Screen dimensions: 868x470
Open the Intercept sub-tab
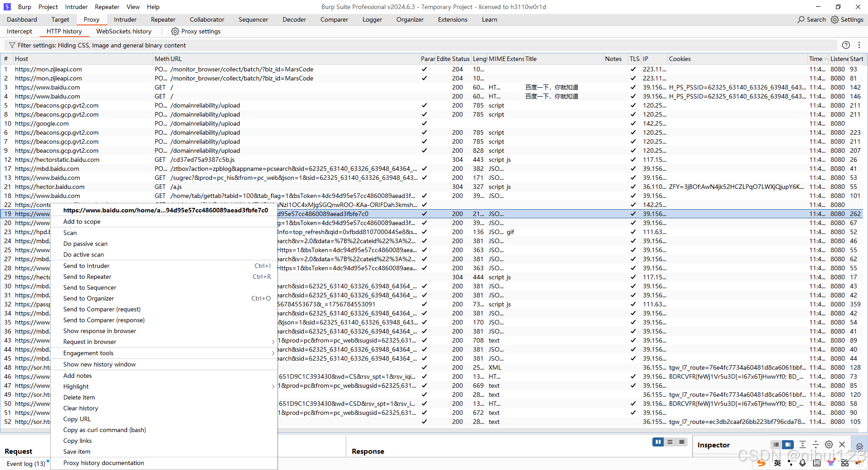point(19,31)
